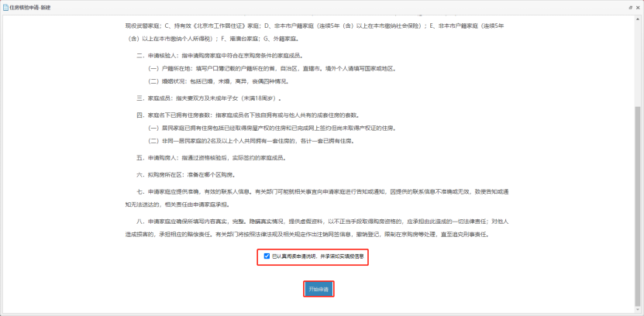Click the 六、拟购房所在区 line

[187, 175]
